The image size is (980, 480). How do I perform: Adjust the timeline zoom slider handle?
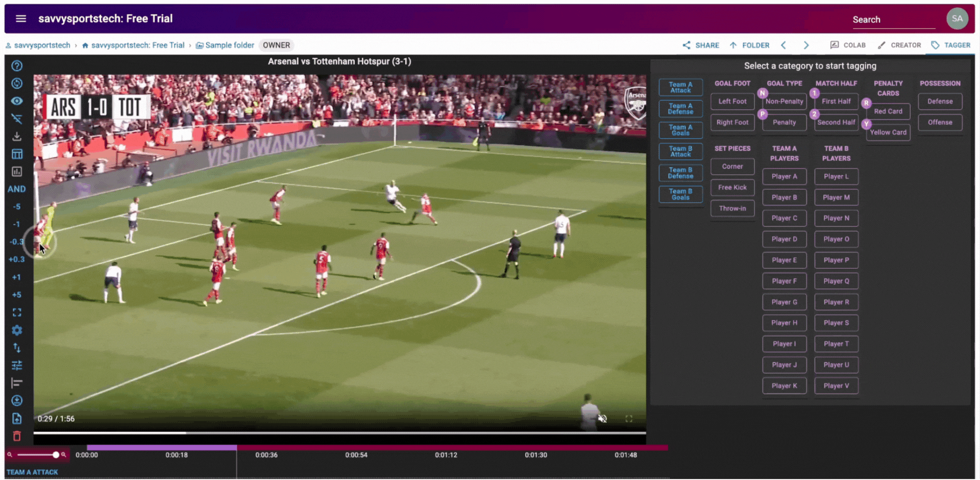tap(56, 454)
